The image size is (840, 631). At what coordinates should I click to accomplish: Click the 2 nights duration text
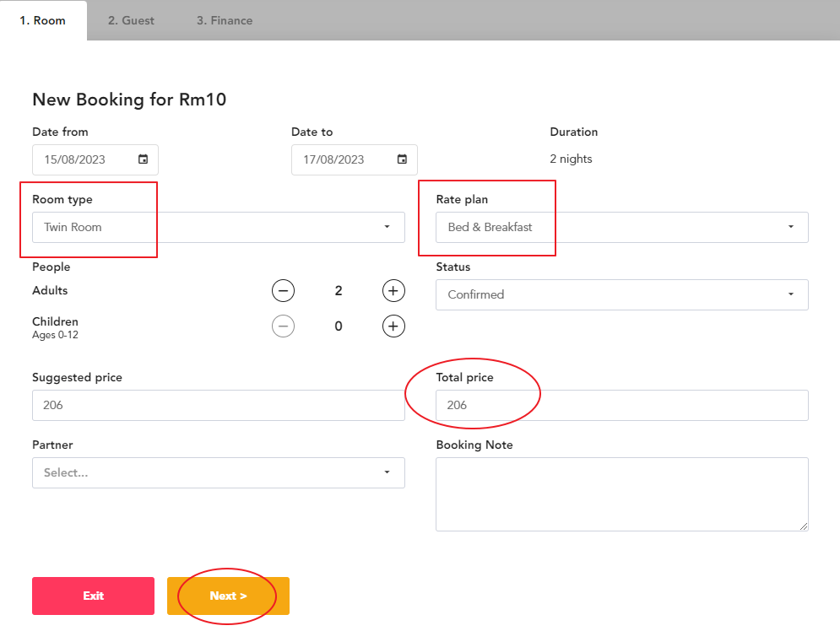pos(571,159)
